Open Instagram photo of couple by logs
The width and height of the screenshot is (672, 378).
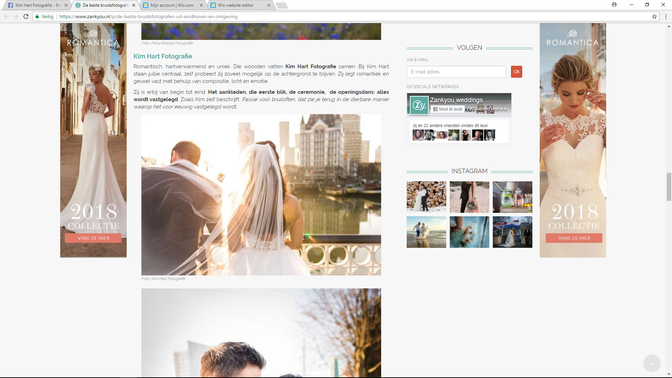(x=426, y=197)
